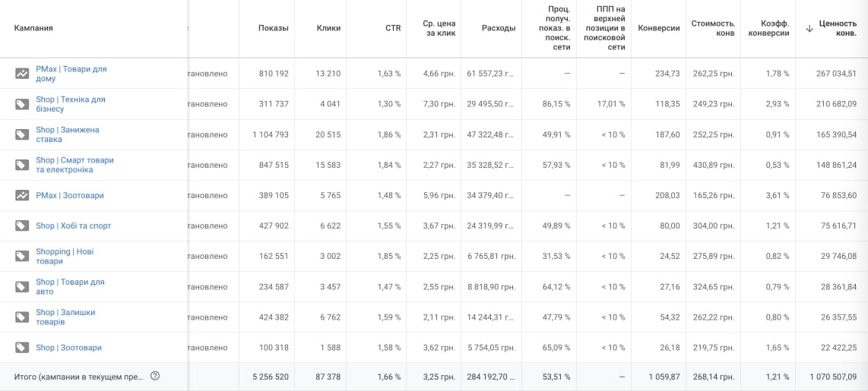Sort by Расходы column header

499,28
